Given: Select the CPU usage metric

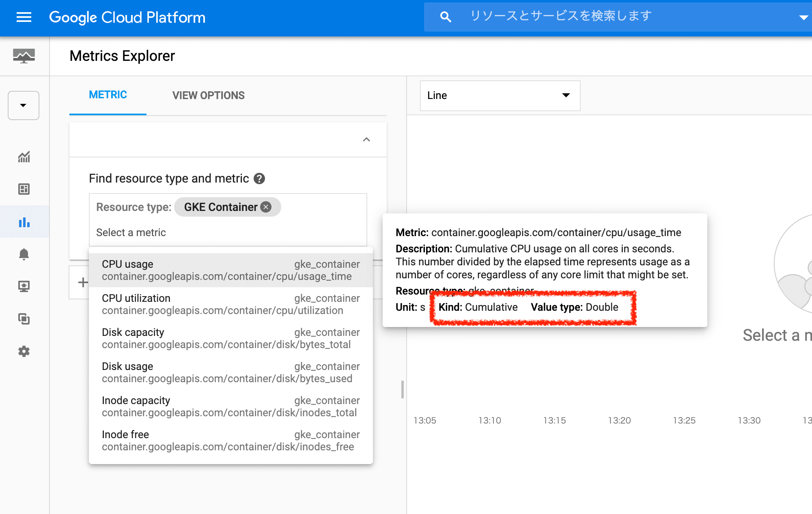Looking at the screenshot, I should (x=230, y=270).
